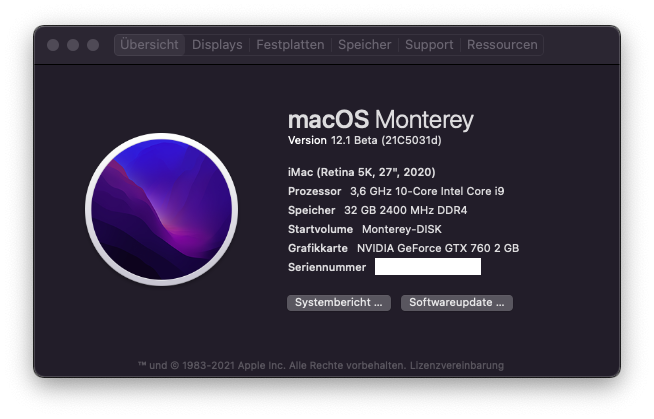Click the NVIDIA GeForce GTX 760 2 GB text
Screen dimensions: 654x419
pos(438,248)
